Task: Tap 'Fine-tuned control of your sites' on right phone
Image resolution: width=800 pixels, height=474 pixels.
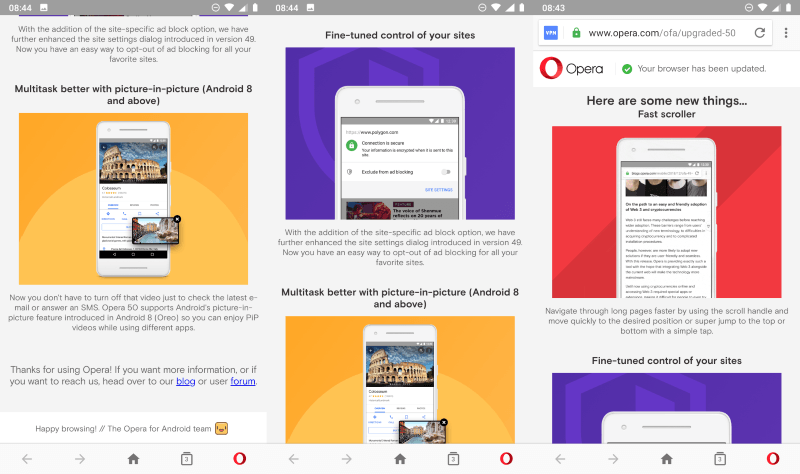Action: coord(666,361)
